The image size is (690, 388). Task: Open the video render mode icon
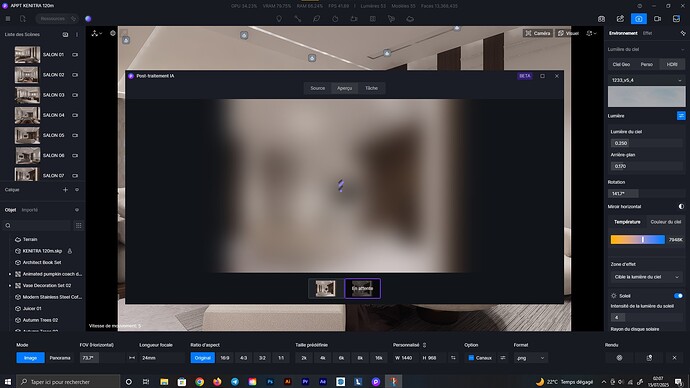pyautogui.click(x=657, y=18)
